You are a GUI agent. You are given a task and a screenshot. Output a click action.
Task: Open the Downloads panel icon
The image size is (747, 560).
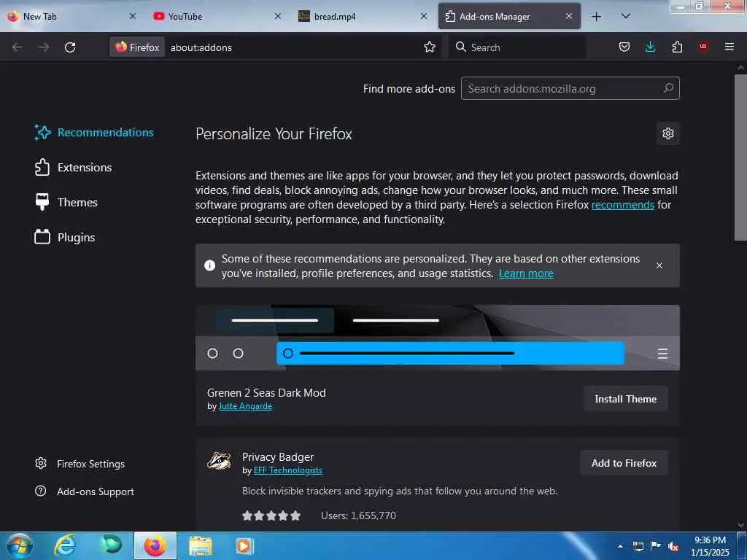pyautogui.click(x=650, y=47)
